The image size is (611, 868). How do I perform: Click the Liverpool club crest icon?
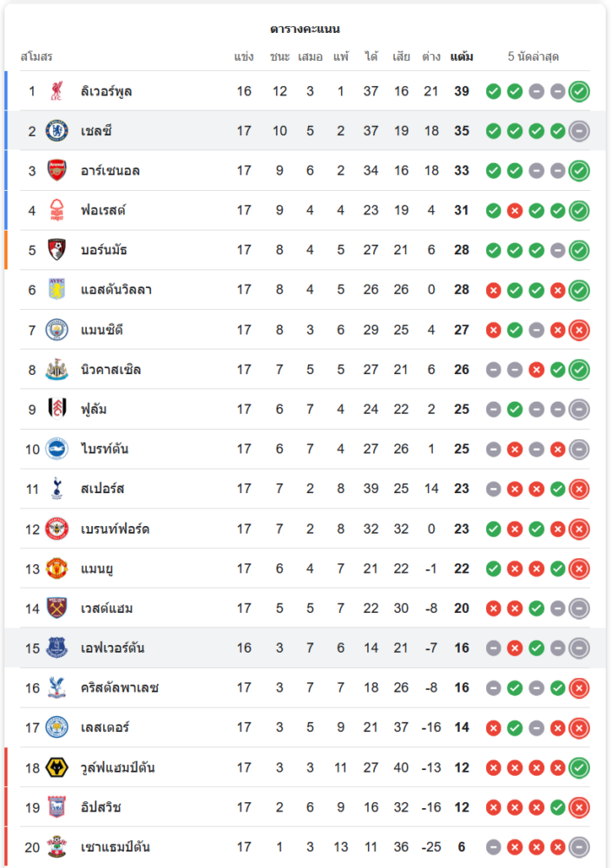pos(56,91)
